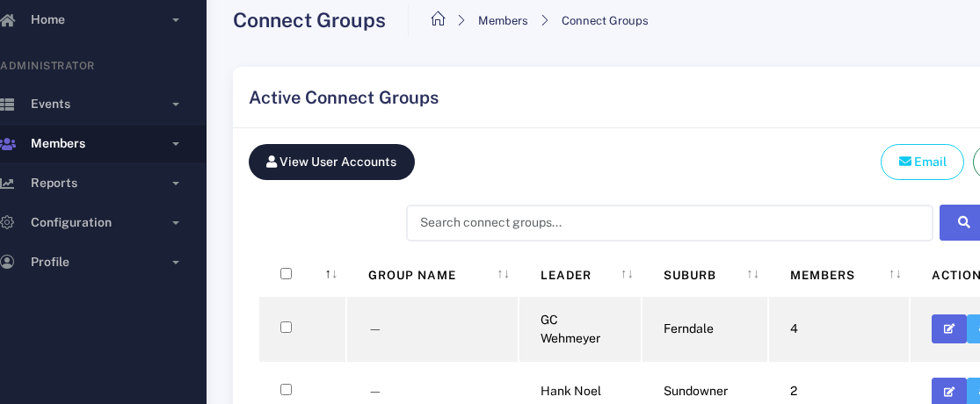Click the SUBURB column header
Viewport: 980px width, 404px height.
(x=690, y=276)
